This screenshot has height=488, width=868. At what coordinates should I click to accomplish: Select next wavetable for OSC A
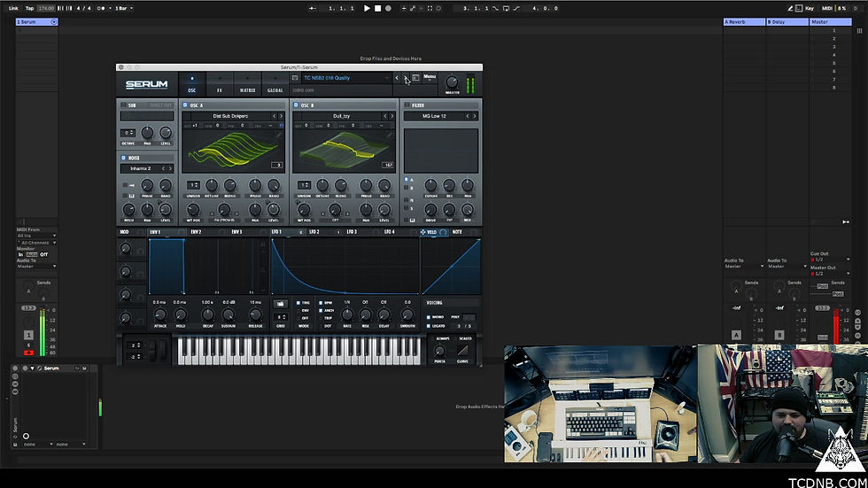(282, 116)
